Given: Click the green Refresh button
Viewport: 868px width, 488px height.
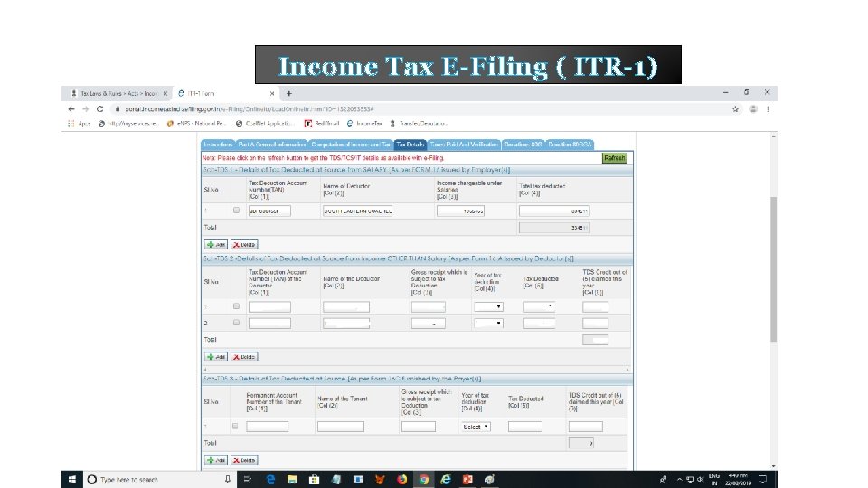Looking at the screenshot, I should click(615, 158).
